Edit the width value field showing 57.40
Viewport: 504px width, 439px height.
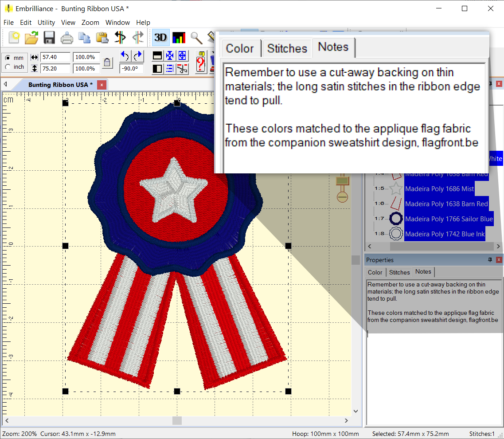[x=55, y=57]
